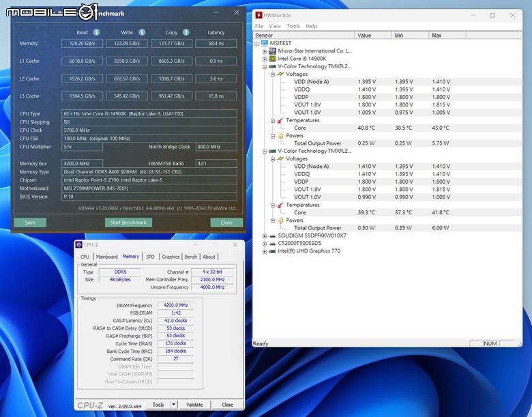Viewport: 532px width, 417px height.
Task: Click the first V-Color memory module icon
Action: (x=272, y=67)
